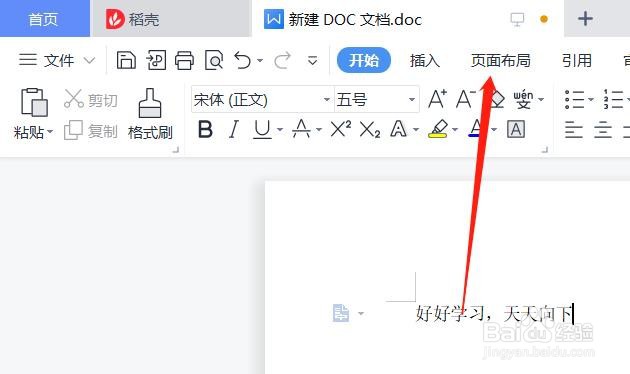Open the 页面布局 ribbon tab

501,61
